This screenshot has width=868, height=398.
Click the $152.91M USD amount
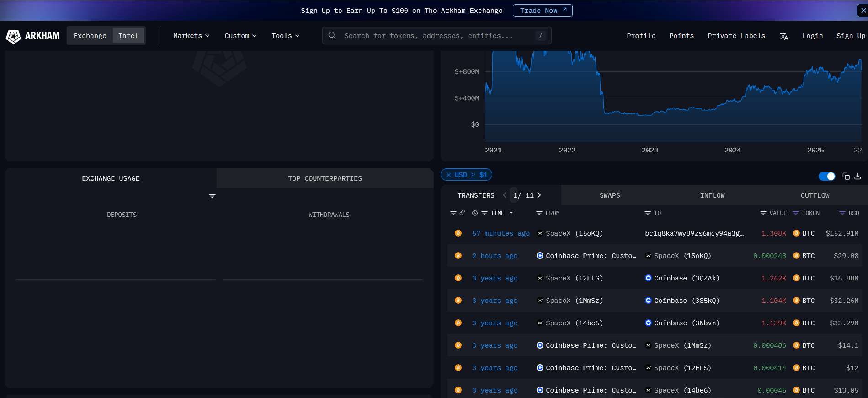(842, 233)
